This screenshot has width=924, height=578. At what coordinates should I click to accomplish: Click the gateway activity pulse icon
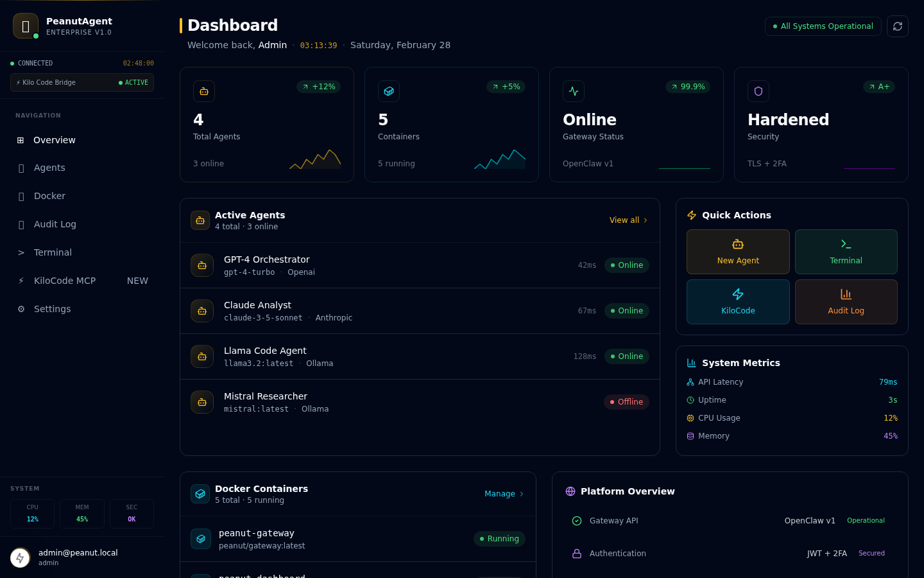tap(574, 91)
